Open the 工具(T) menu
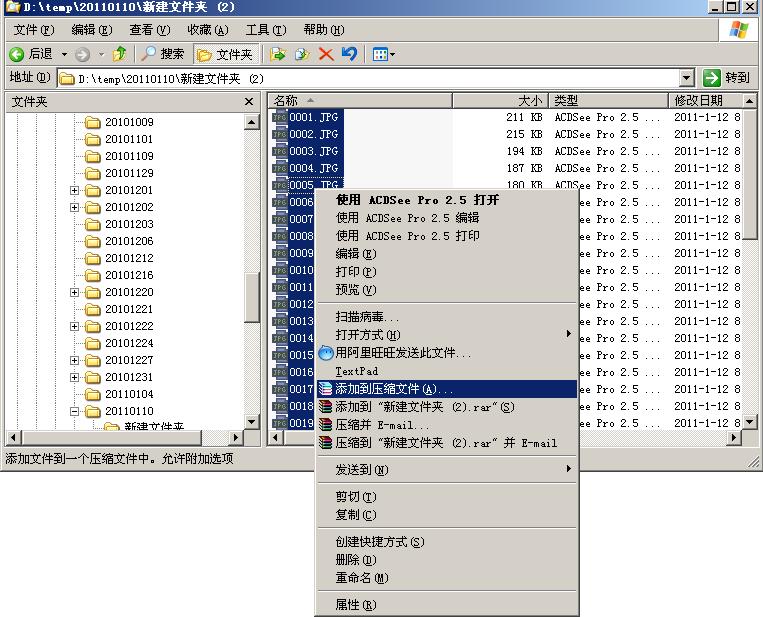The height and width of the screenshot is (617, 763). [266, 30]
